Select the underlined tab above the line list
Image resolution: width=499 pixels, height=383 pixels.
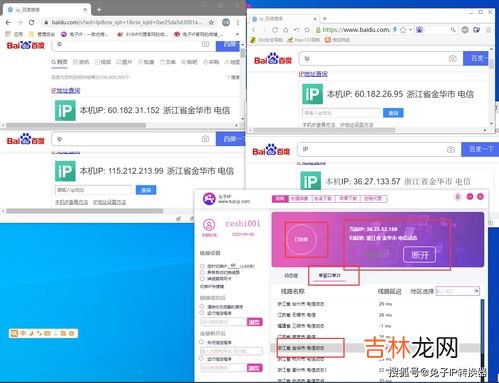[330, 276]
